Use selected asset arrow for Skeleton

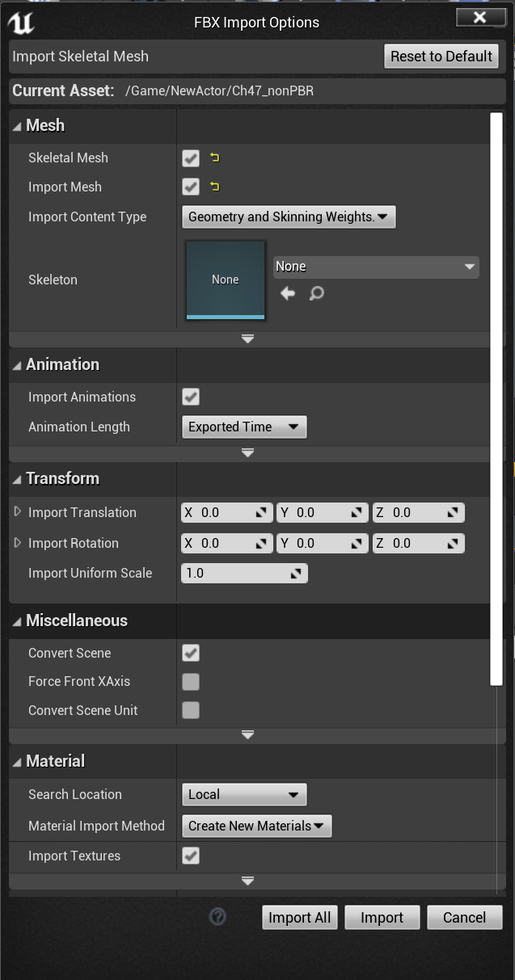288,293
